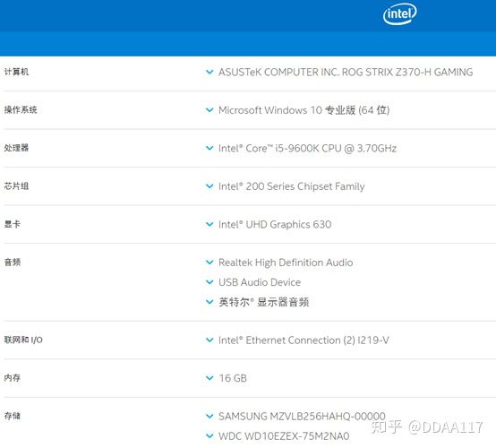Select the 存储 row label
Screen dimensions: 496x448
(13, 416)
